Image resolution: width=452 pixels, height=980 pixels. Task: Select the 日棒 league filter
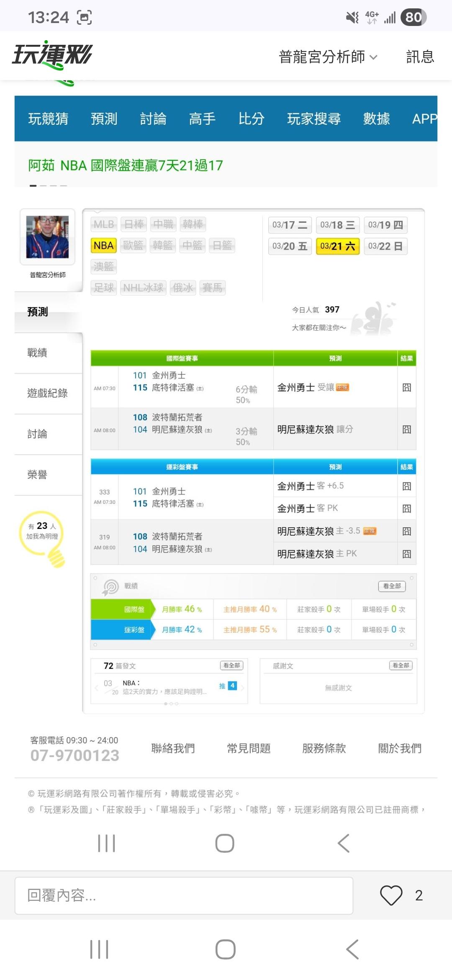pos(134,224)
